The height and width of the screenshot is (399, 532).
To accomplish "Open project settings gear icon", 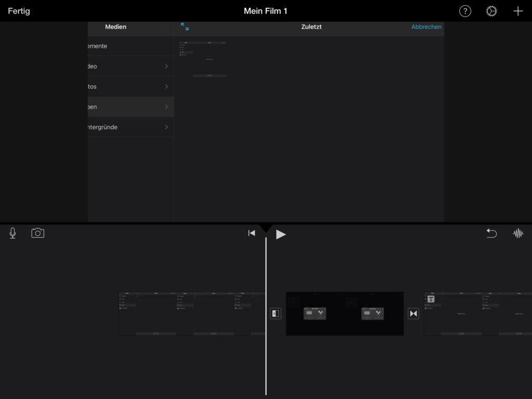I will (491, 11).
